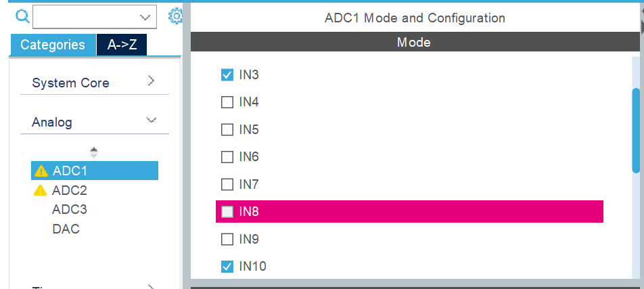Open the settings gear icon
Viewport: 644px width, 289px height.
tap(175, 16)
